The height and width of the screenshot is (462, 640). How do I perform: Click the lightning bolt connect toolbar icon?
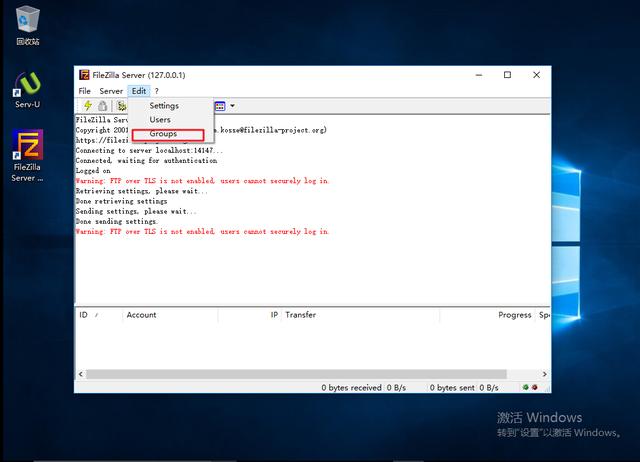tap(88, 106)
